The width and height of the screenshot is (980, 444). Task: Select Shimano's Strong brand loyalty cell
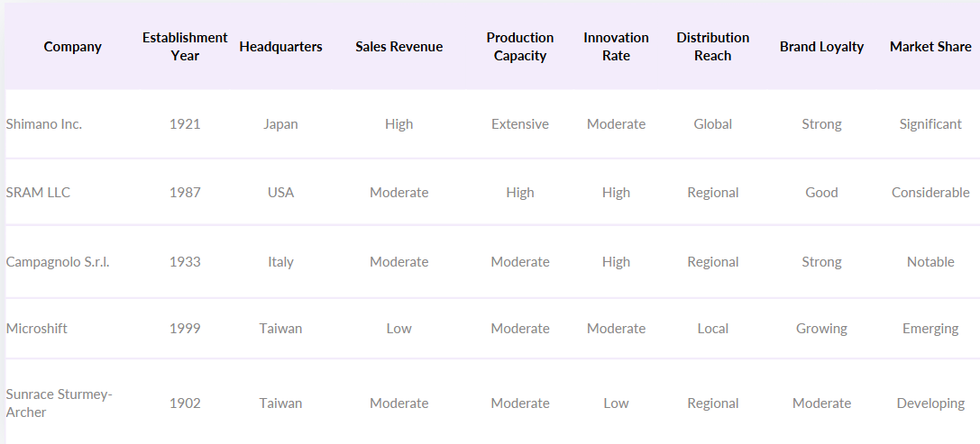(821, 124)
